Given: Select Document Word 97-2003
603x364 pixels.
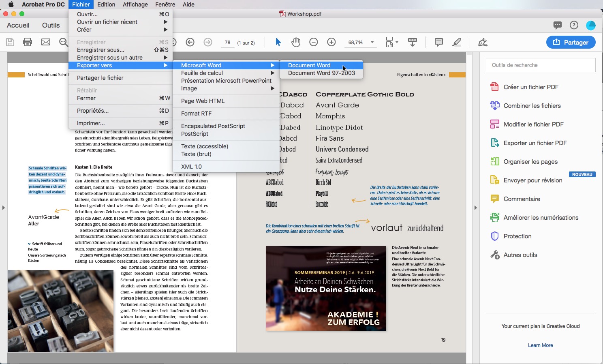Looking at the screenshot, I should (x=321, y=73).
